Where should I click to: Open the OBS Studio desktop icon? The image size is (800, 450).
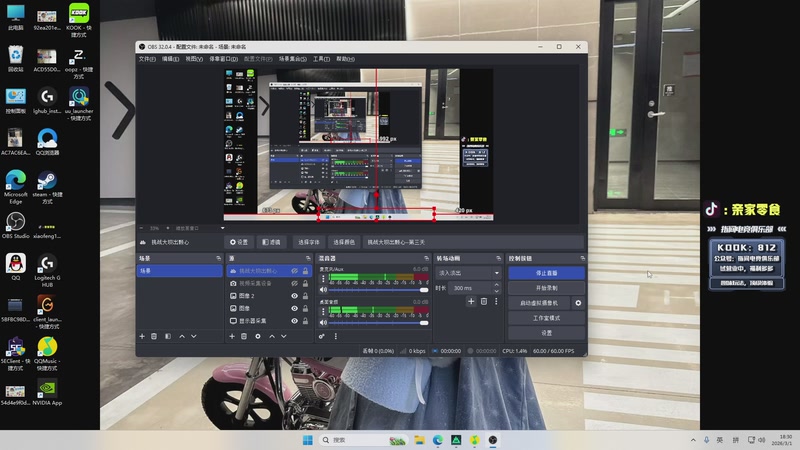pyautogui.click(x=15, y=226)
